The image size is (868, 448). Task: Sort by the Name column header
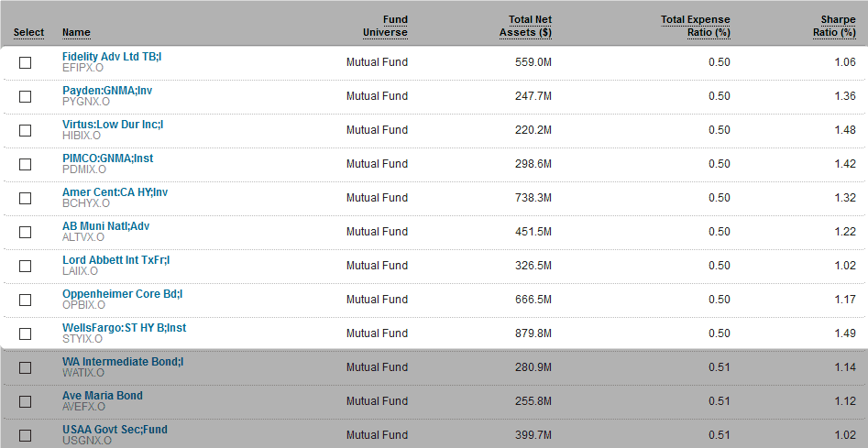point(76,33)
